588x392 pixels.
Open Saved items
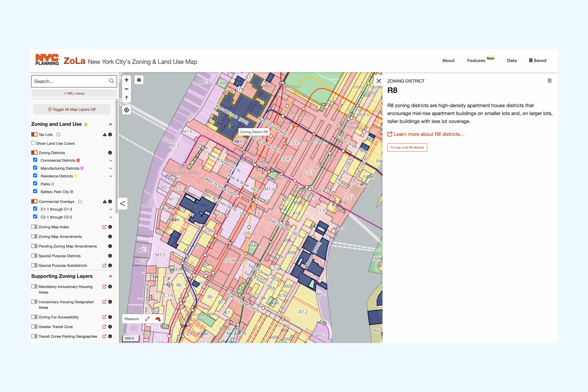(x=538, y=60)
